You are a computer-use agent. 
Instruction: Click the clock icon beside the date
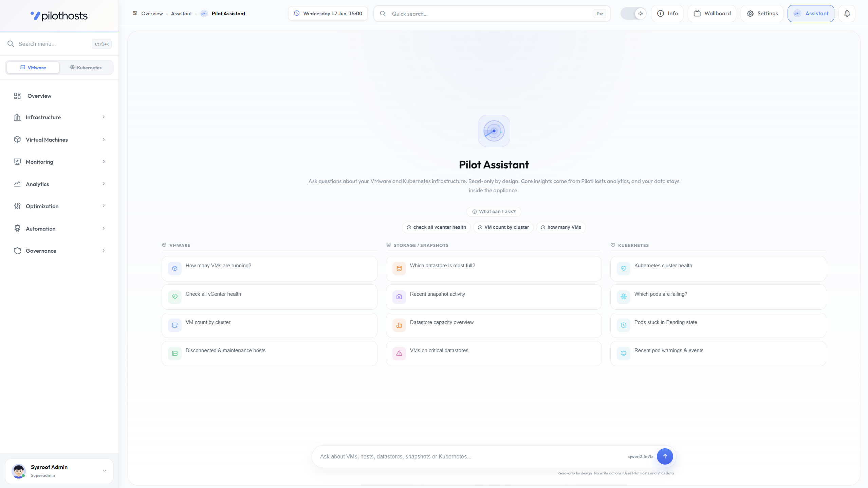[297, 14]
